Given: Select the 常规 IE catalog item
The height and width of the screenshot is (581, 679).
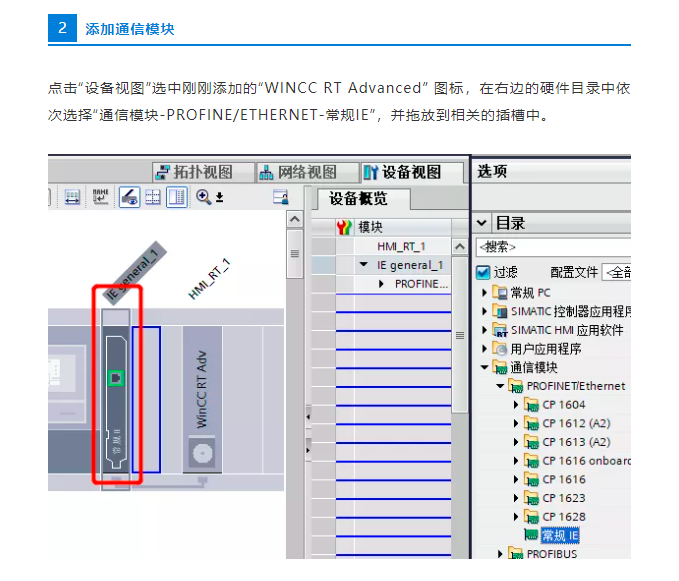Looking at the screenshot, I should click(x=559, y=535).
